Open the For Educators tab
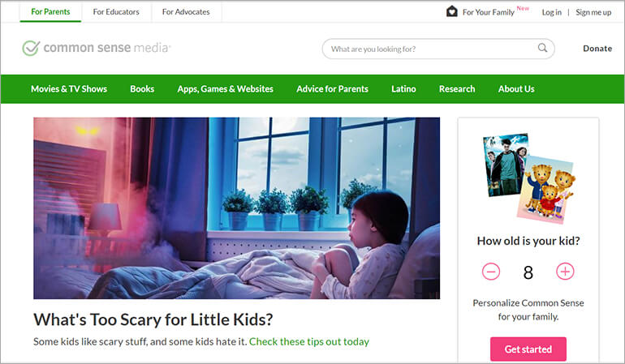Viewport: 625px width, 364px height. 116,12
